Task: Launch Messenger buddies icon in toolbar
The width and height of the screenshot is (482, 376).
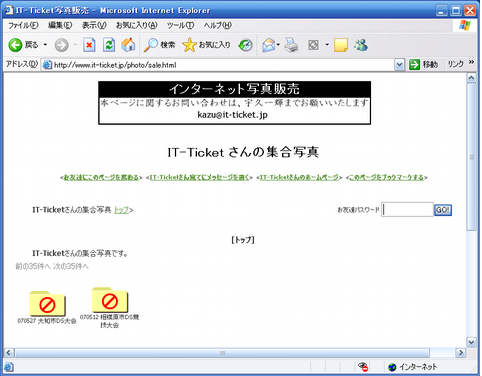Action: (361, 45)
